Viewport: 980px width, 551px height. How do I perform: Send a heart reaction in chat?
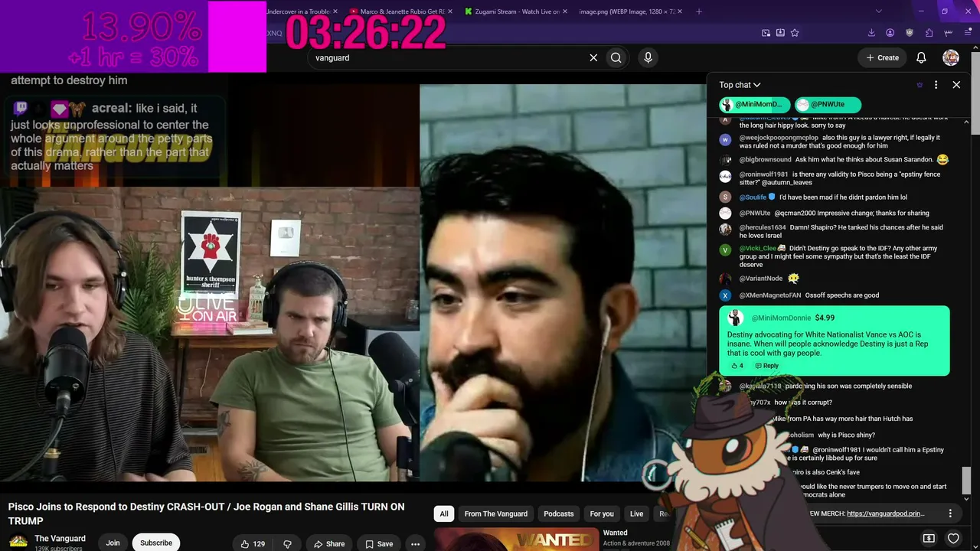953,538
